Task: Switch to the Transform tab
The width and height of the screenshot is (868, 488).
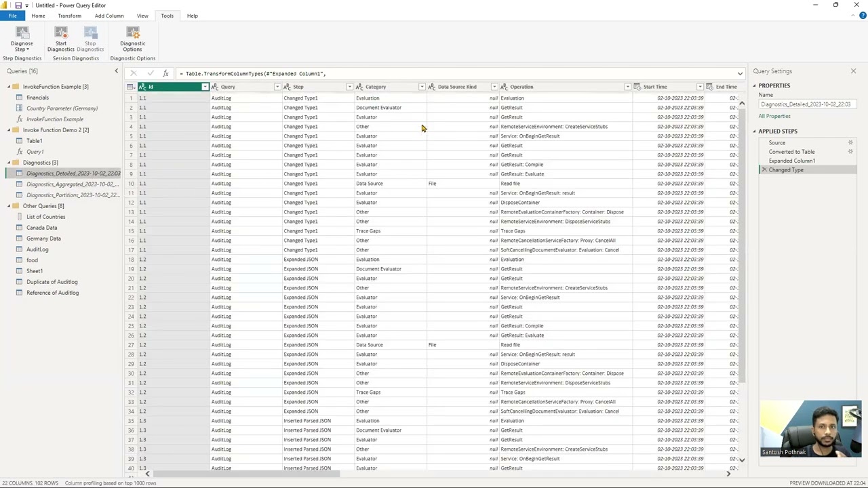Action: tap(69, 16)
